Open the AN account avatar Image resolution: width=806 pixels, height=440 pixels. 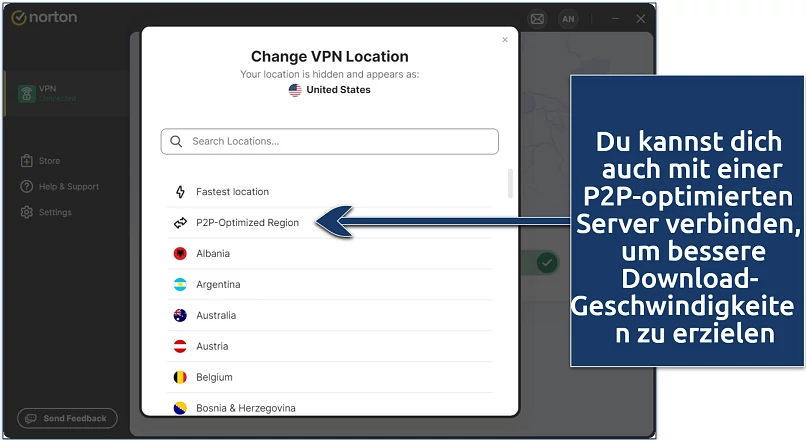(x=568, y=19)
